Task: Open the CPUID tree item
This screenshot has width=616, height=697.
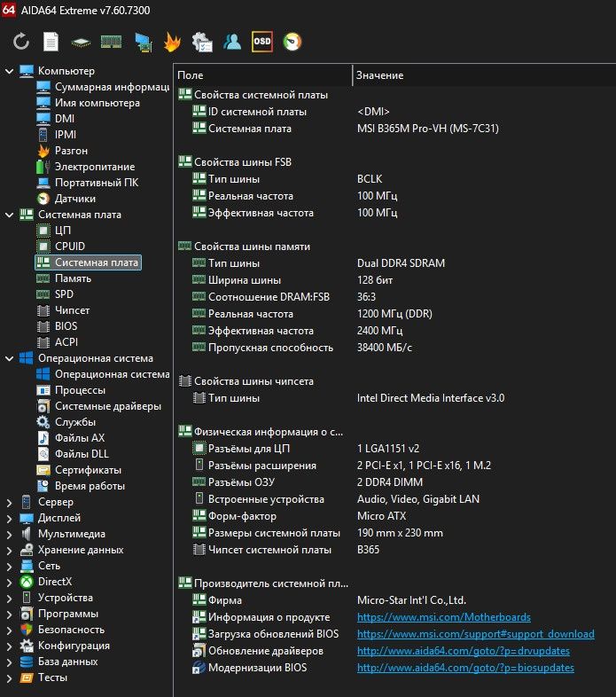Action: coord(61,247)
